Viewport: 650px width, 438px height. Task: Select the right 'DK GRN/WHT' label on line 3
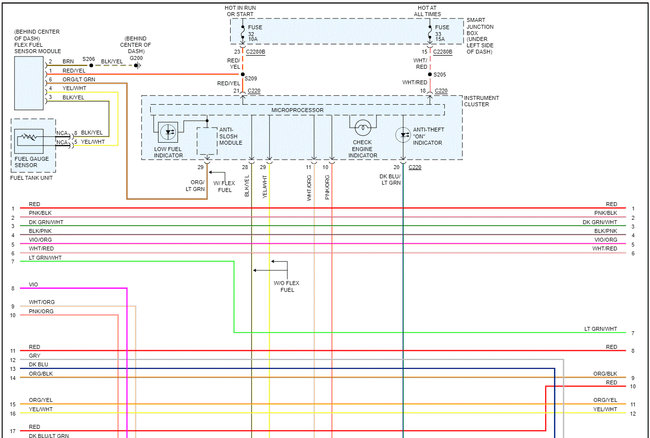[x=600, y=222]
